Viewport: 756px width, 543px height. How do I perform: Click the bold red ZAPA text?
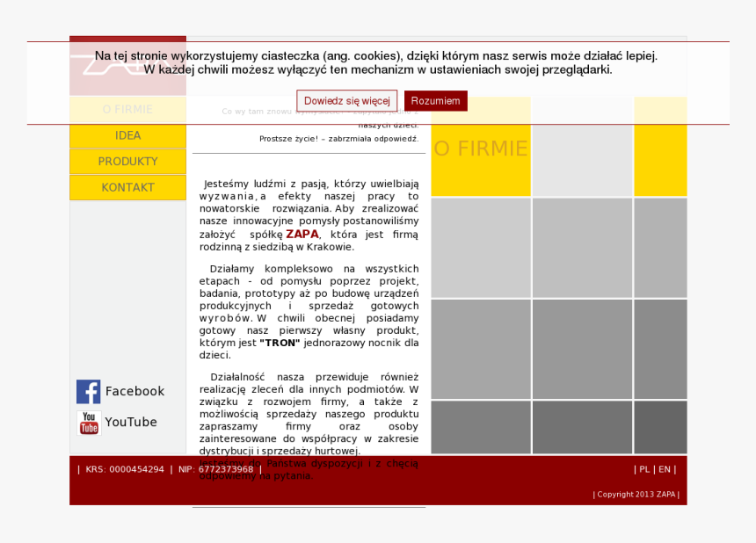(302, 235)
